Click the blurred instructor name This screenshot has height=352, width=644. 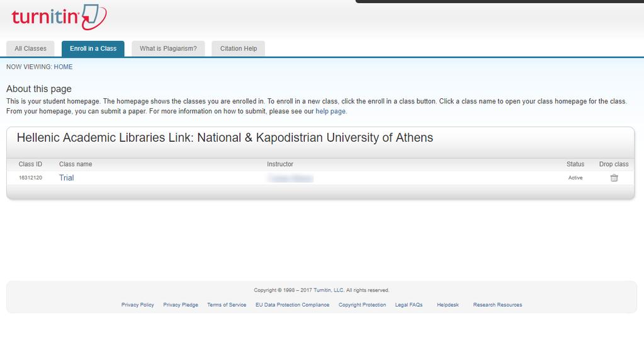pyautogui.click(x=290, y=178)
